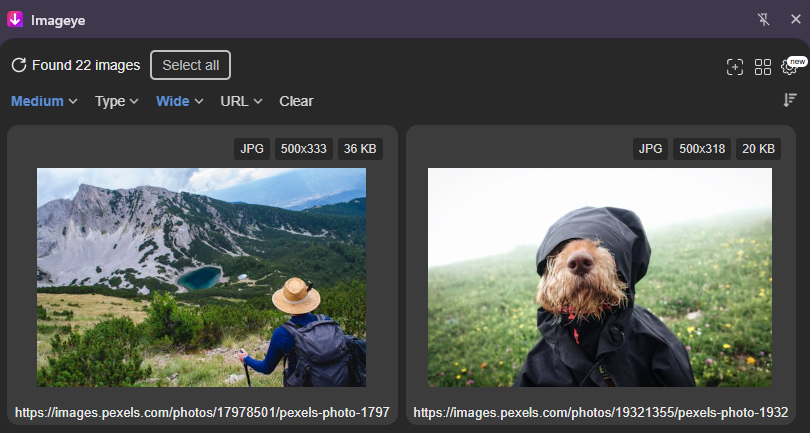
Task: Select the hiker mountain lake thumbnail
Action: [x=201, y=277]
